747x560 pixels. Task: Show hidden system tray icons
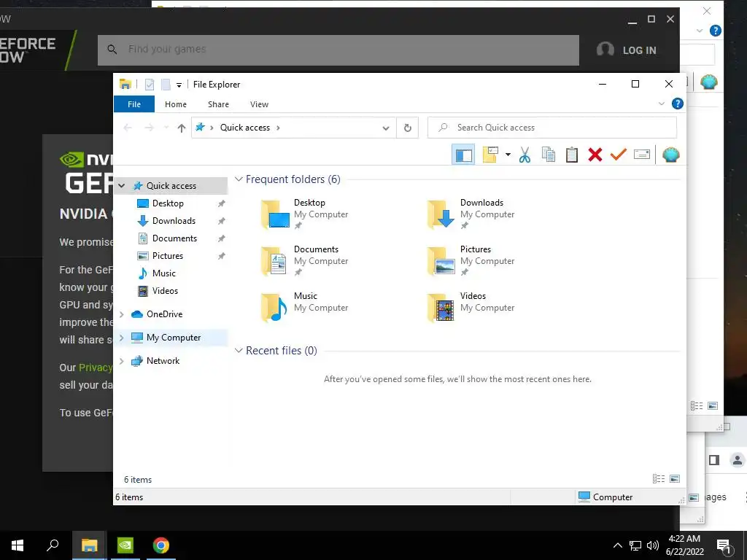617,545
